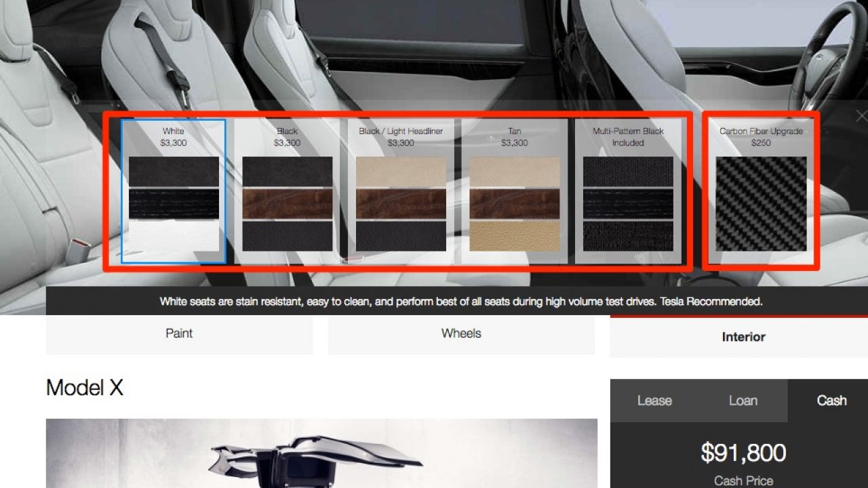Close the interior options overlay
This screenshot has width=868, height=488.
[861, 117]
